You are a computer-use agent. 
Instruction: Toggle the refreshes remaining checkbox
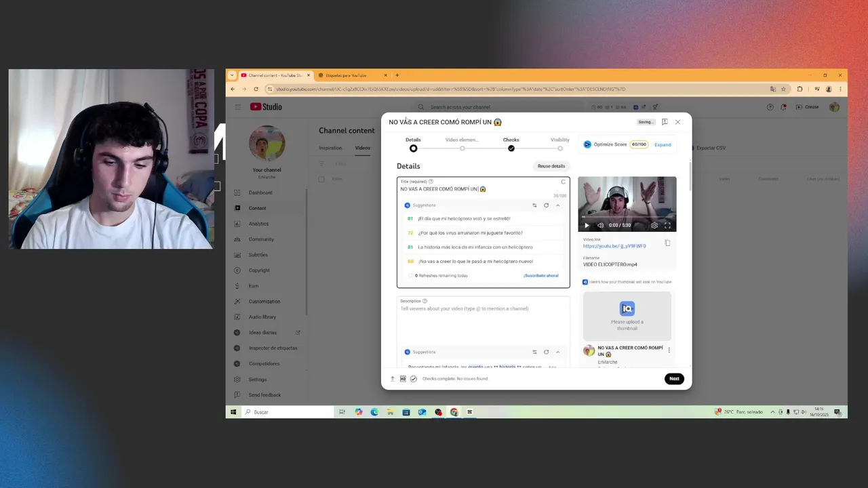[410, 276]
